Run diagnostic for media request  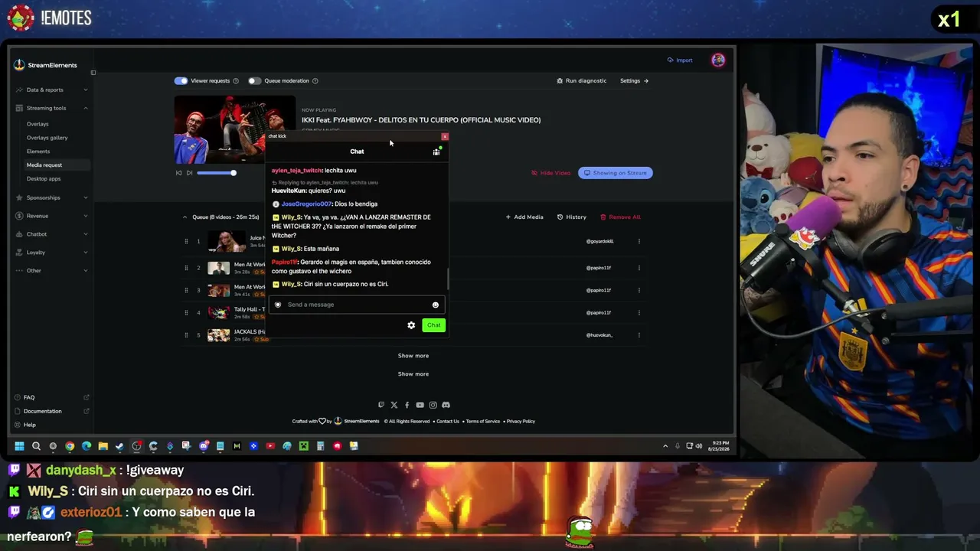pyautogui.click(x=582, y=81)
